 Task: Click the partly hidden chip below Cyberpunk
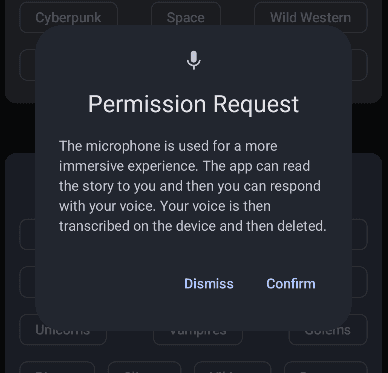pos(27,65)
